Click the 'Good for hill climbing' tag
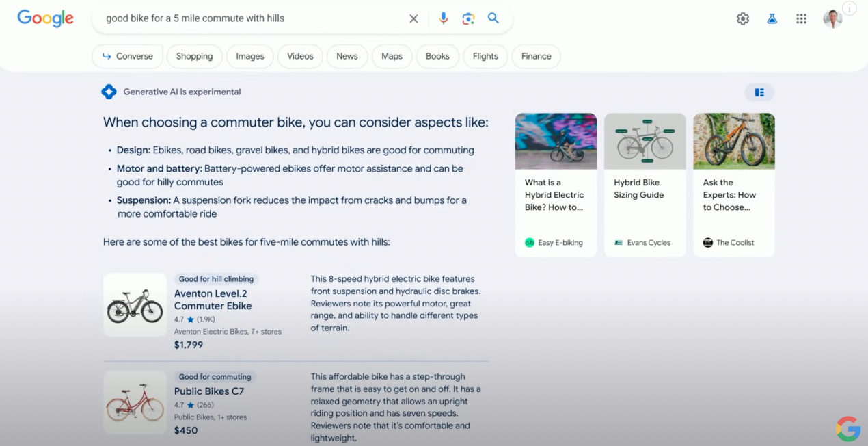 pos(216,279)
